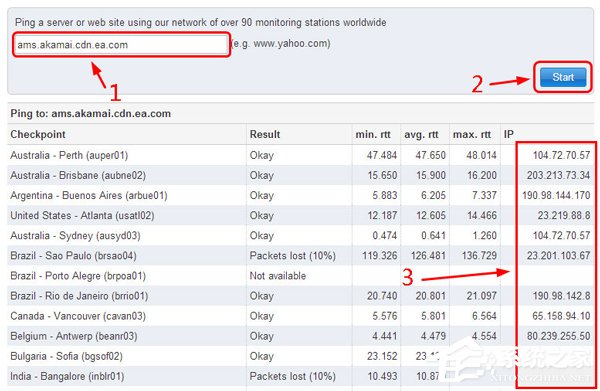Screen dimensions: 600x391
Task: Click the avg. rtt value 126.481
Action: [428, 256]
